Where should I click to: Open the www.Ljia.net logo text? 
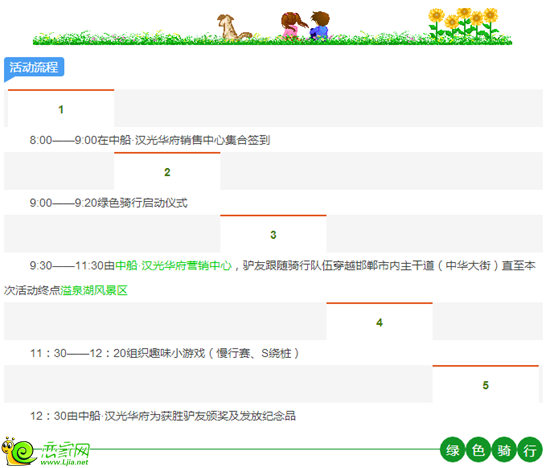click(65, 462)
